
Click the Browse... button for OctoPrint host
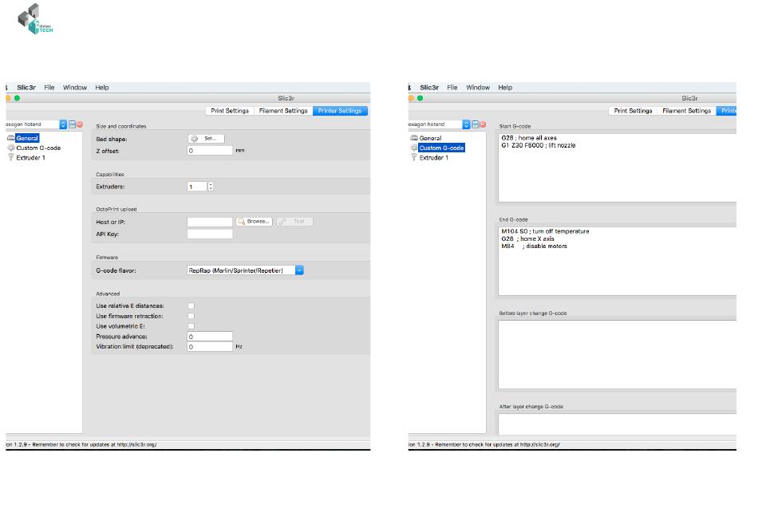255,221
